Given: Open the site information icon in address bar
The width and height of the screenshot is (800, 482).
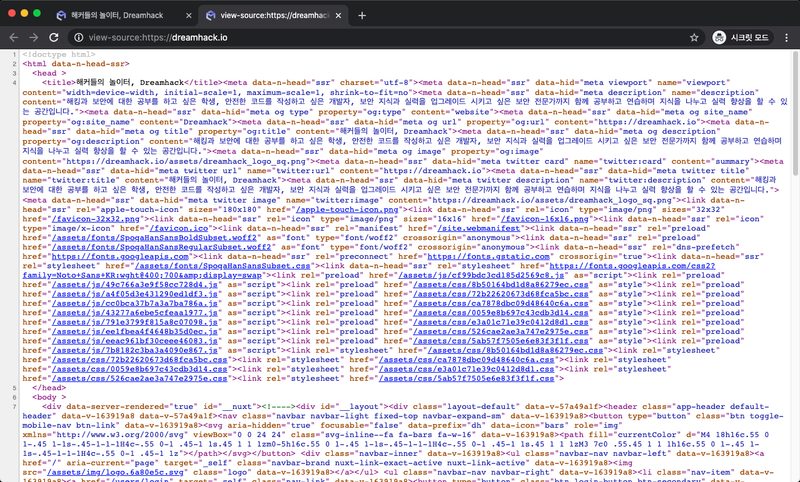Looking at the screenshot, I should pyautogui.click(x=79, y=38).
